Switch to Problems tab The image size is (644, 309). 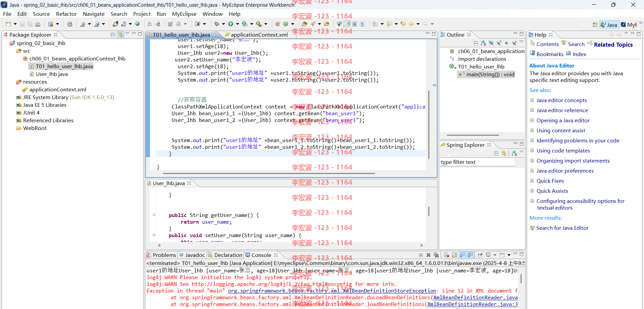click(x=161, y=255)
